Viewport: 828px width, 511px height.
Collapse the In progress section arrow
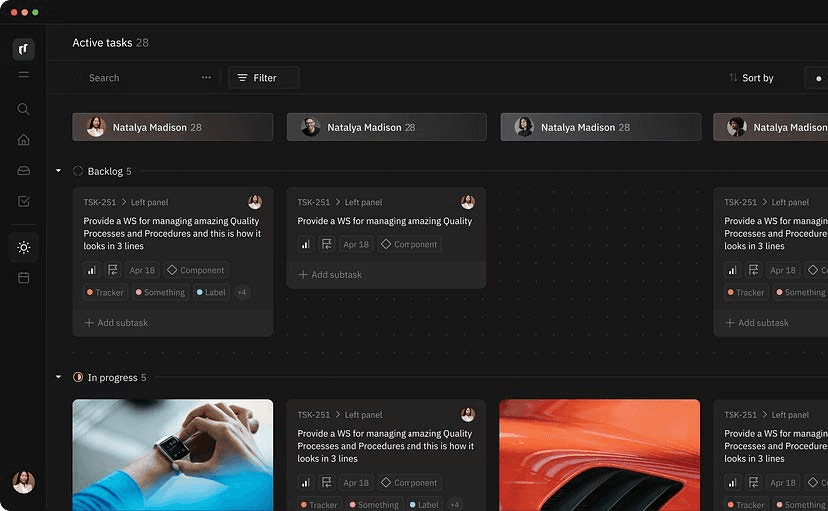[58, 377]
